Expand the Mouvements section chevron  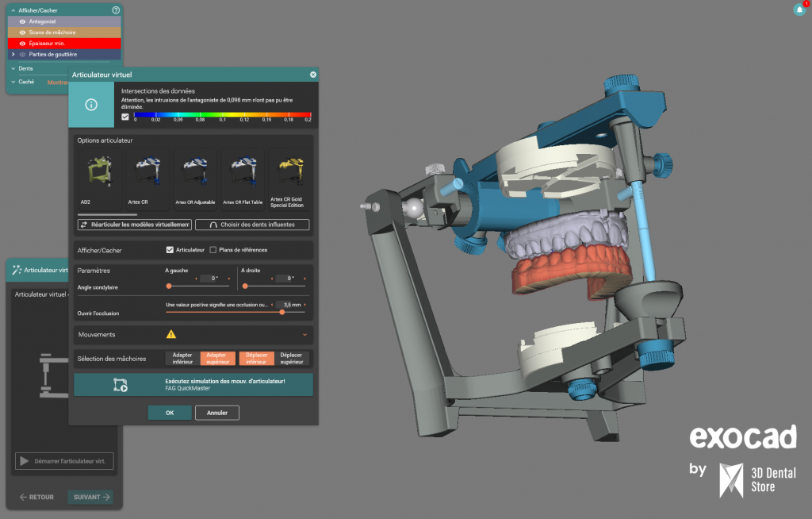tap(306, 335)
